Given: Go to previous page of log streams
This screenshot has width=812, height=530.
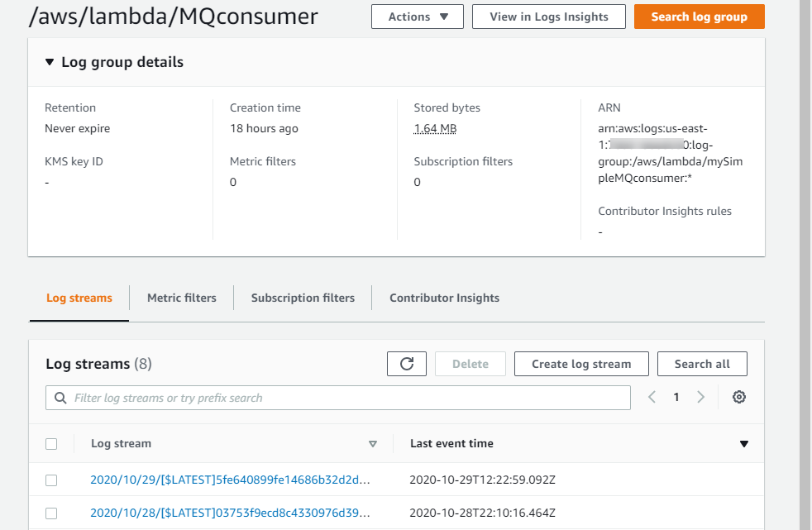Looking at the screenshot, I should (652, 397).
